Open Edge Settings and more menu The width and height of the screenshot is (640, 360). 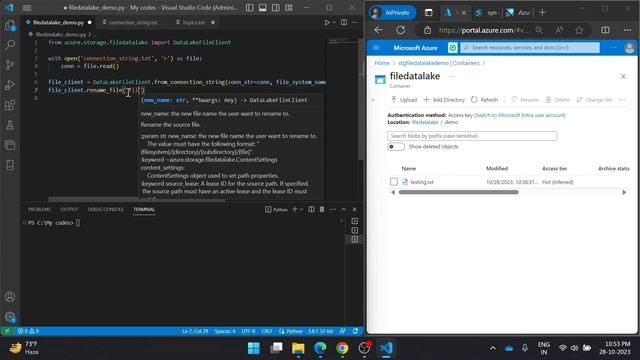(627, 30)
